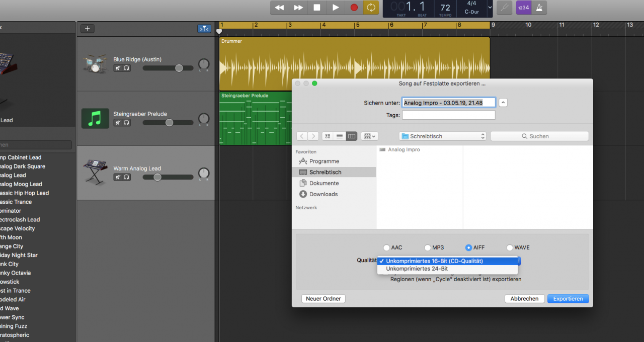This screenshot has height=342, width=644.
Task: Open the tuner tool
Action: (504, 8)
